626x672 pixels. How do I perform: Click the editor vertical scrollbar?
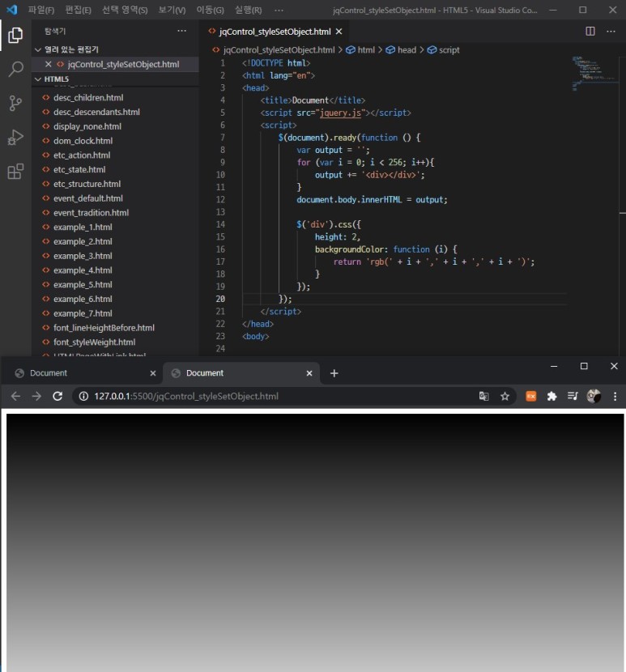tap(623, 206)
